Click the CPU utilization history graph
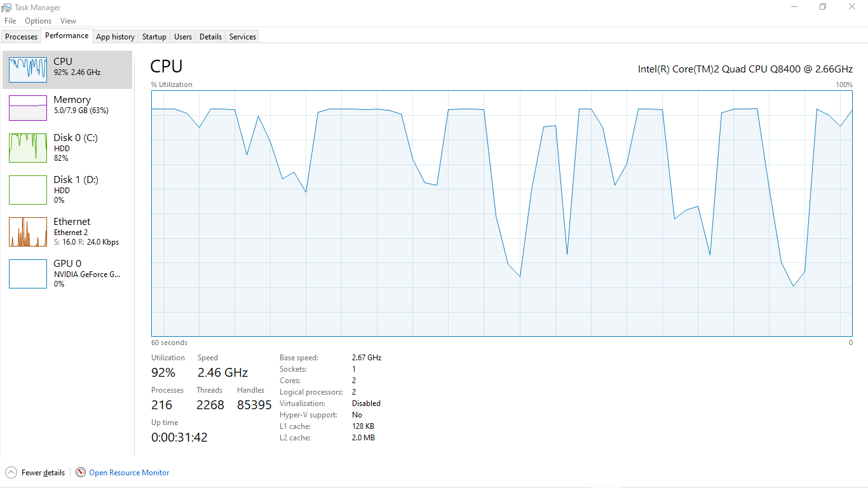This screenshot has width=868, height=488. click(502, 213)
